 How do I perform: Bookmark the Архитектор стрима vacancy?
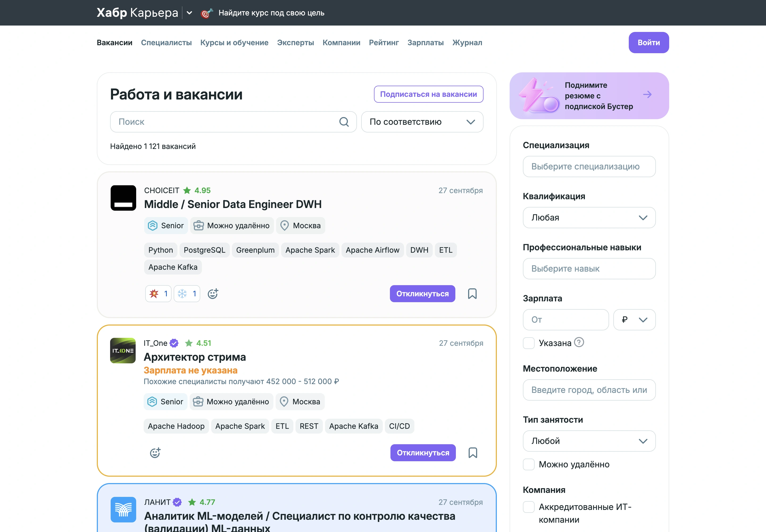pyautogui.click(x=473, y=453)
